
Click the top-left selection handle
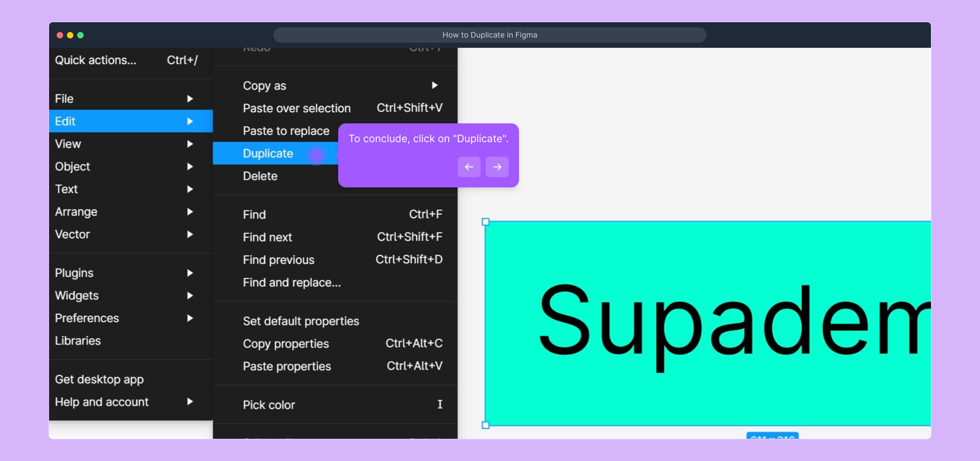tap(485, 222)
